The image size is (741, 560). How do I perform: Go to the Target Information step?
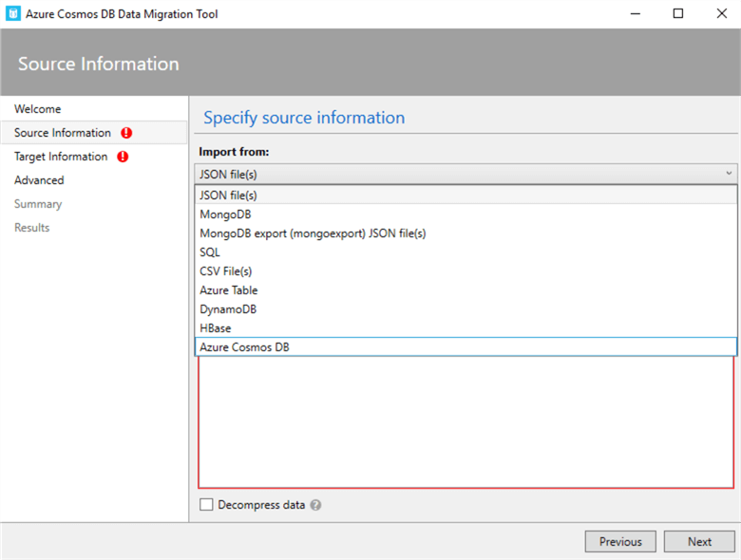pos(61,157)
